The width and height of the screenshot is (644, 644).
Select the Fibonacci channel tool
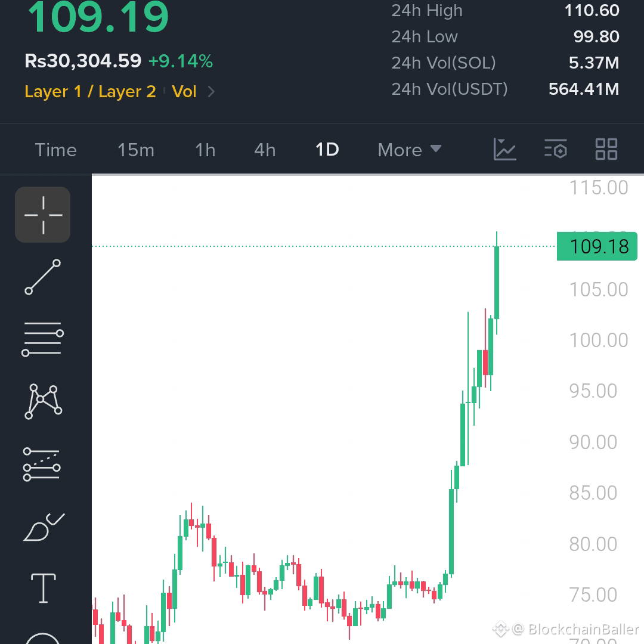pyautogui.click(x=42, y=464)
